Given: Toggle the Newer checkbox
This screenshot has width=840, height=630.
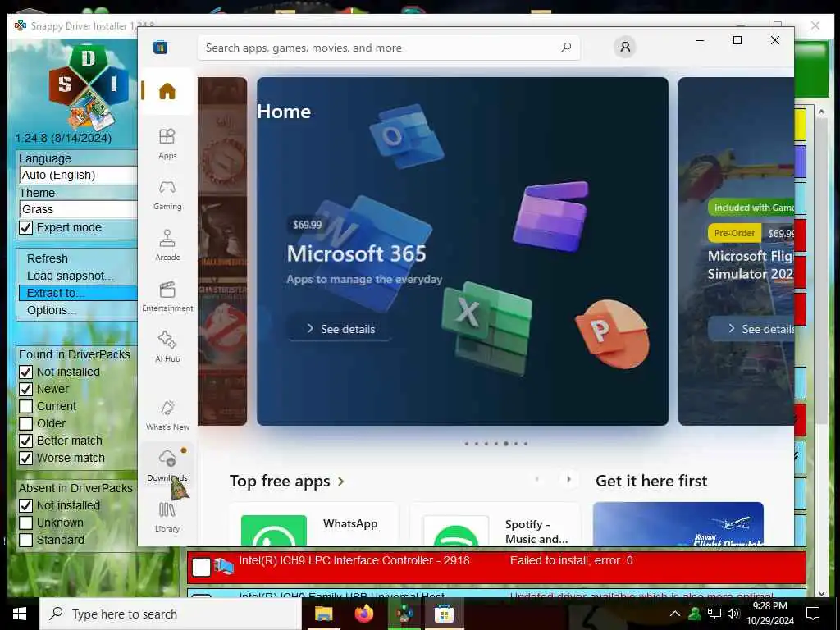Looking at the screenshot, I should click(25, 389).
